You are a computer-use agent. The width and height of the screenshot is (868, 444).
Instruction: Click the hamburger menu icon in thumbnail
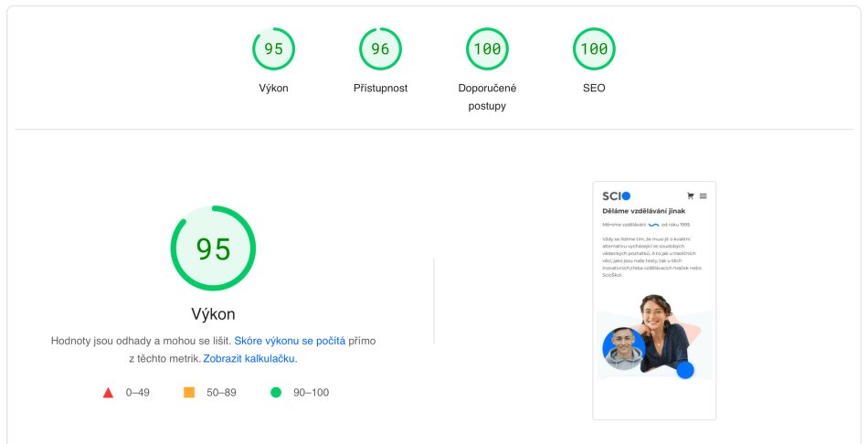click(x=703, y=196)
